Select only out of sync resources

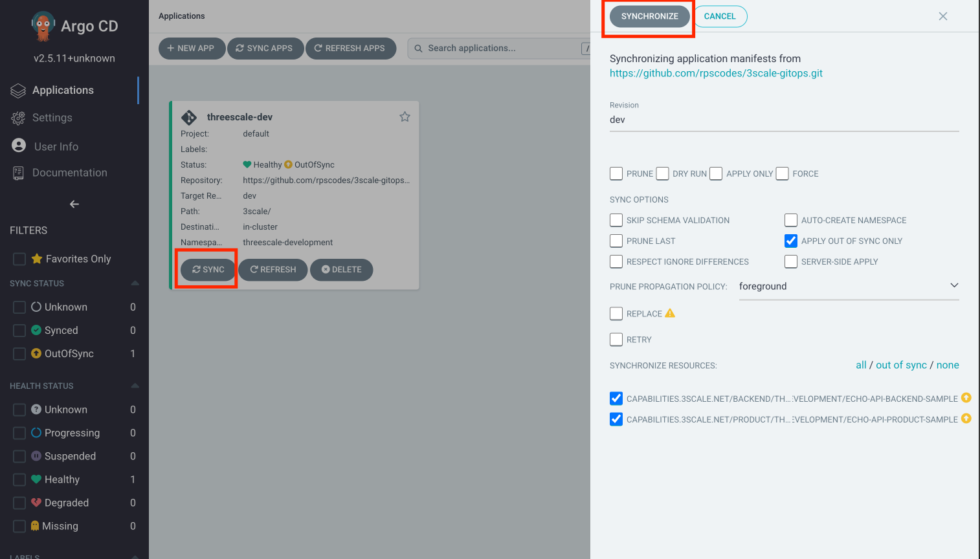click(x=901, y=365)
